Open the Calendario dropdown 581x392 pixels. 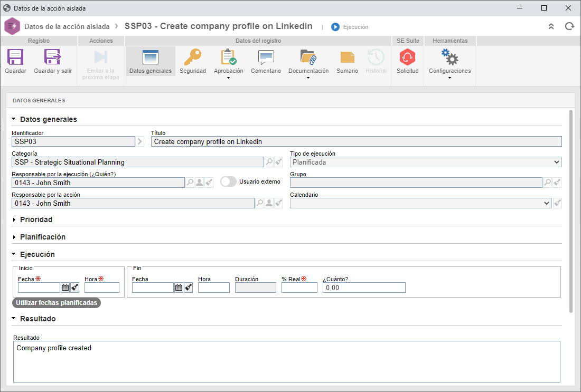420,203
